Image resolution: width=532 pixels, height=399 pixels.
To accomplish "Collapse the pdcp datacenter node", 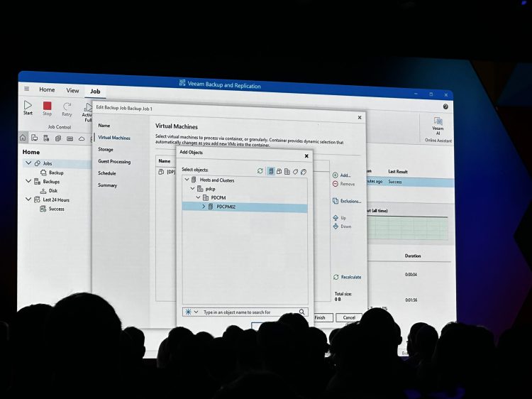I will (x=192, y=188).
